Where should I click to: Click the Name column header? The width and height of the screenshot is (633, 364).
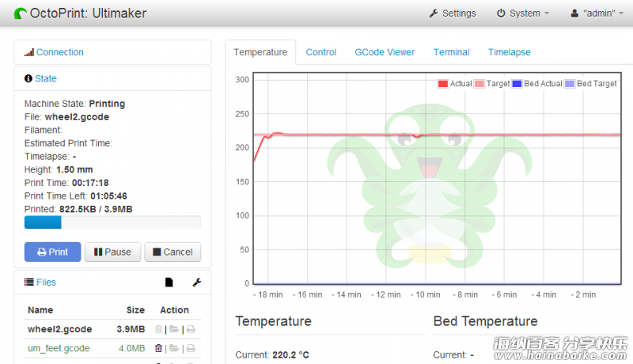(40, 310)
